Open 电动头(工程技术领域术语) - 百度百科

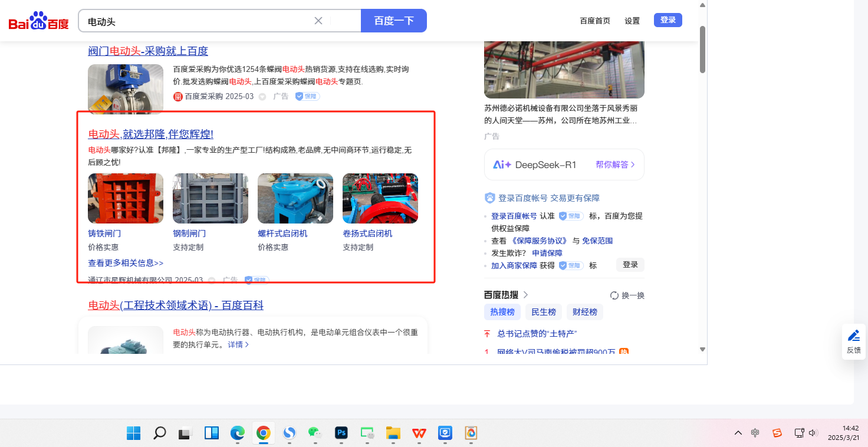[176, 305]
